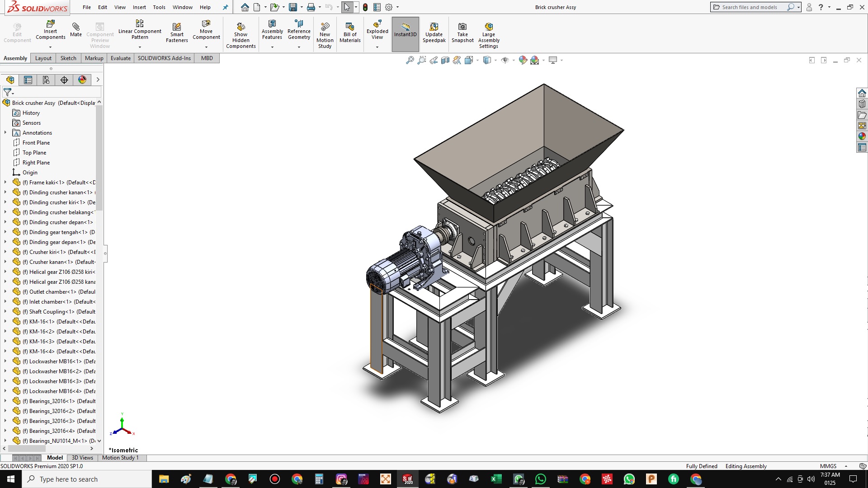Screen dimensions: 868x488
Task: Click the Search files and models field
Action: (750, 7)
